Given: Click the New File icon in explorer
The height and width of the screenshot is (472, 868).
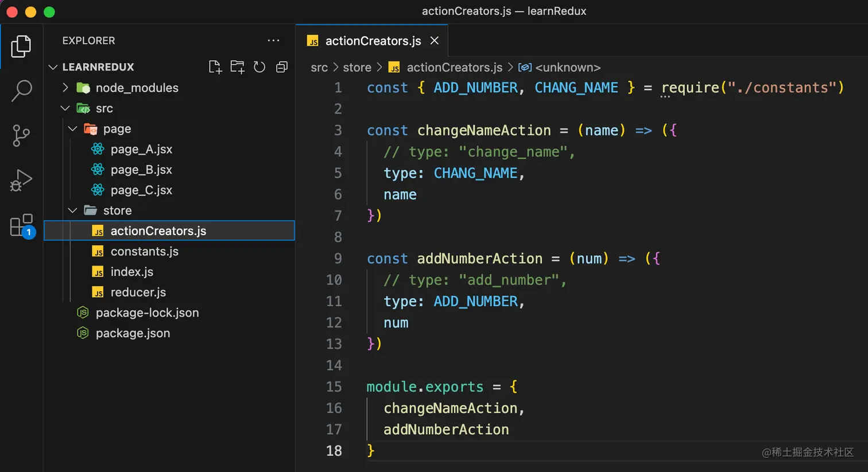Looking at the screenshot, I should 215,67.
